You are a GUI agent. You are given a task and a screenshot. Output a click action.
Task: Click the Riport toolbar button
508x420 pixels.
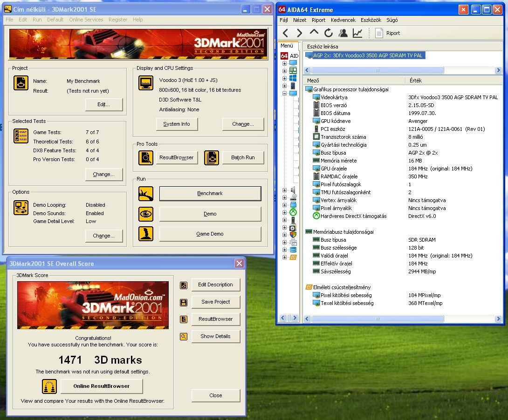pos(388,33)
